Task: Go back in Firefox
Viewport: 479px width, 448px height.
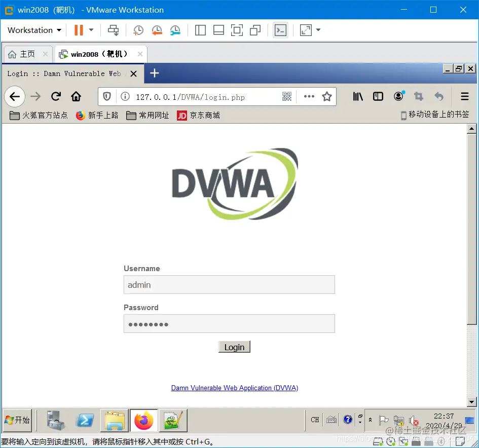Action: (x=15, y=96)
